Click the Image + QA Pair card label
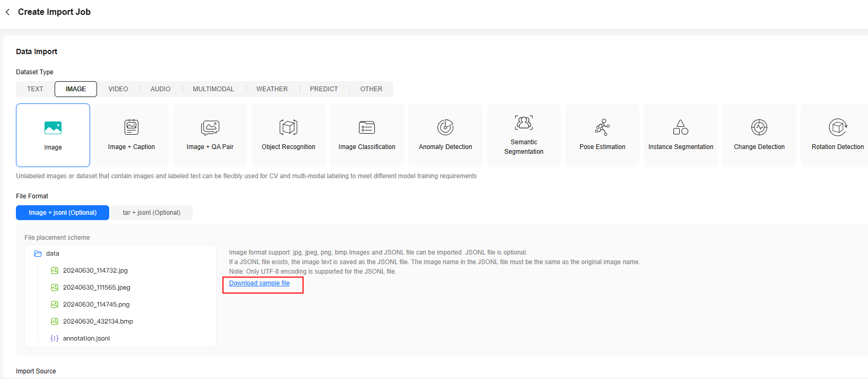 click(210, 147)
